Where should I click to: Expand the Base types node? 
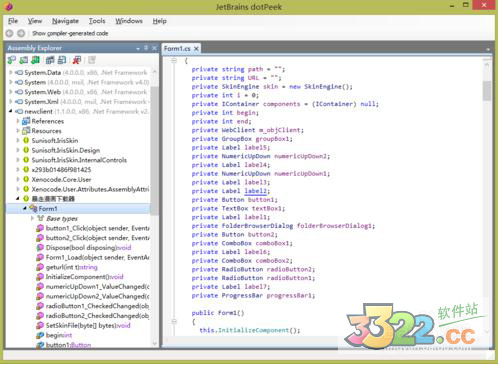tap(32, 218)
